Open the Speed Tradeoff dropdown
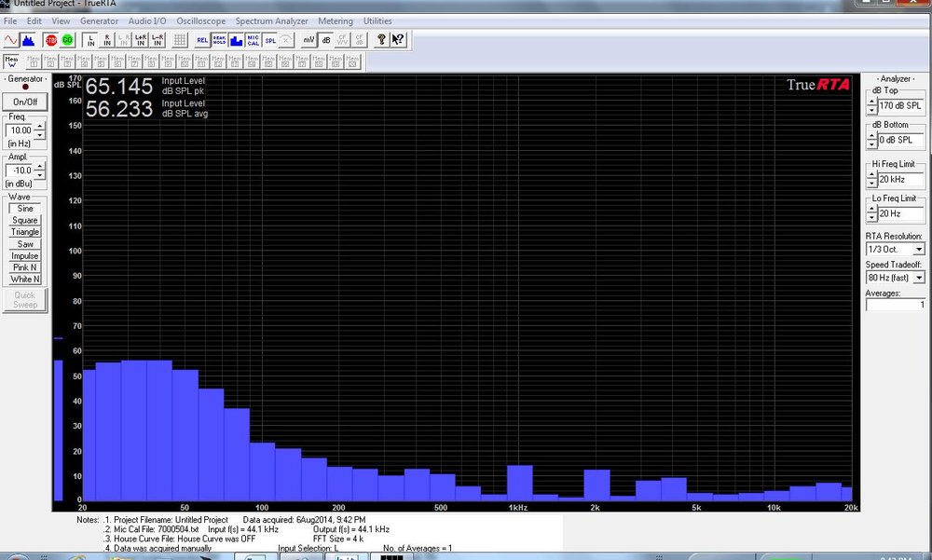Viewport: 932px width, 560px height. tap(919, 278)
